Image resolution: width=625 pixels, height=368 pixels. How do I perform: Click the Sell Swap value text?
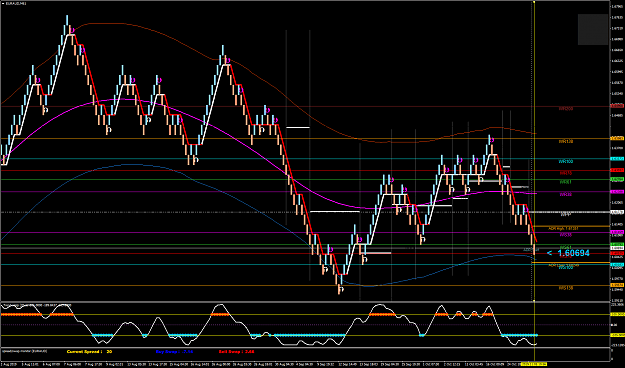click(x=236, y=352)
